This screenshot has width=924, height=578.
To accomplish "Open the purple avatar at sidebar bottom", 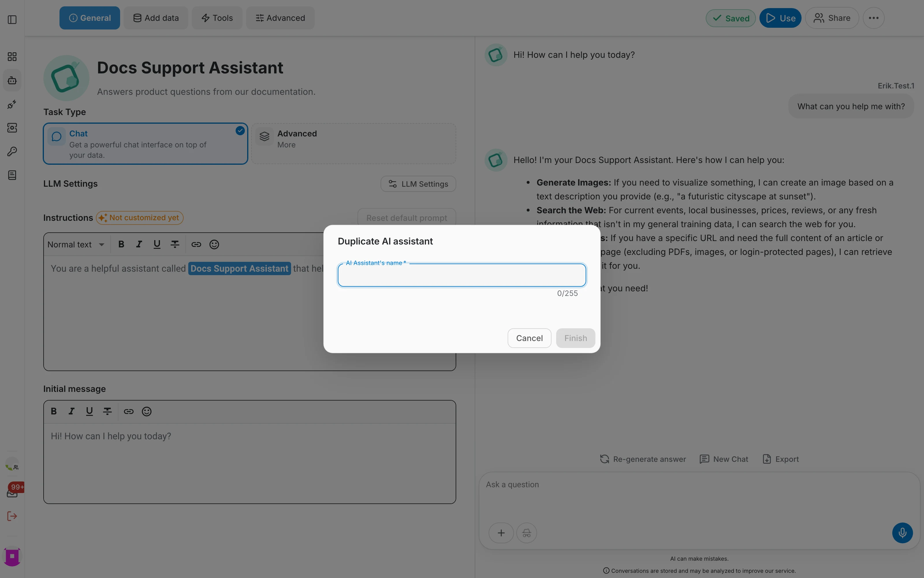I will coord(12,556).
